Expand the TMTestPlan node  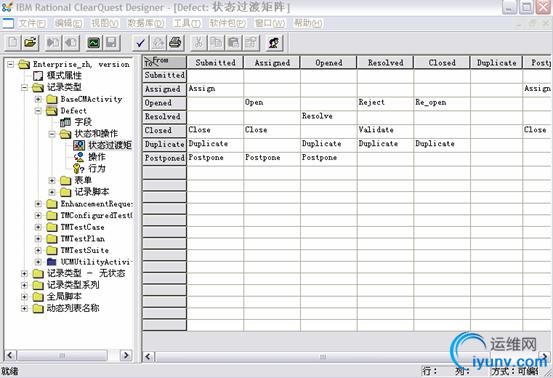click(x=38, y=239)
